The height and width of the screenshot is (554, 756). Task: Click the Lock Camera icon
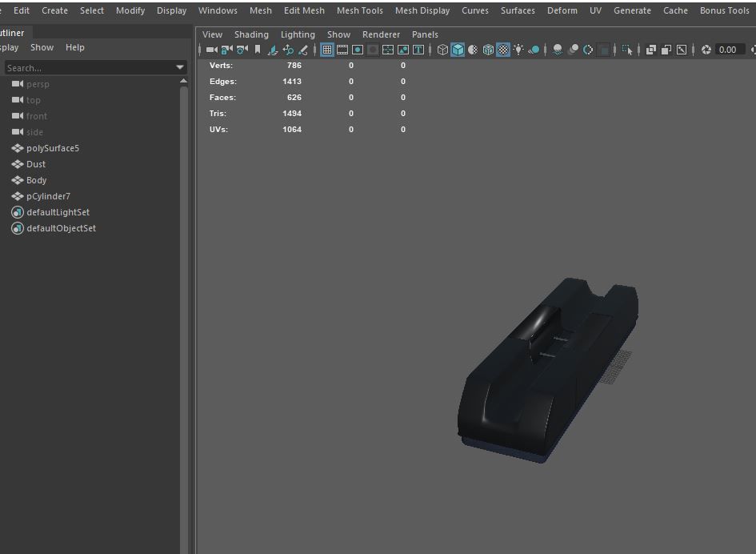[226, 49]
